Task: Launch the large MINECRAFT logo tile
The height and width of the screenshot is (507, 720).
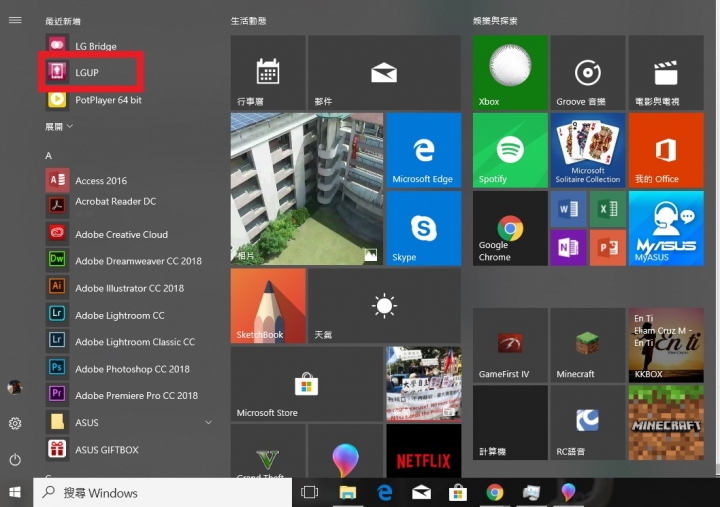Action: coord(666,422)
